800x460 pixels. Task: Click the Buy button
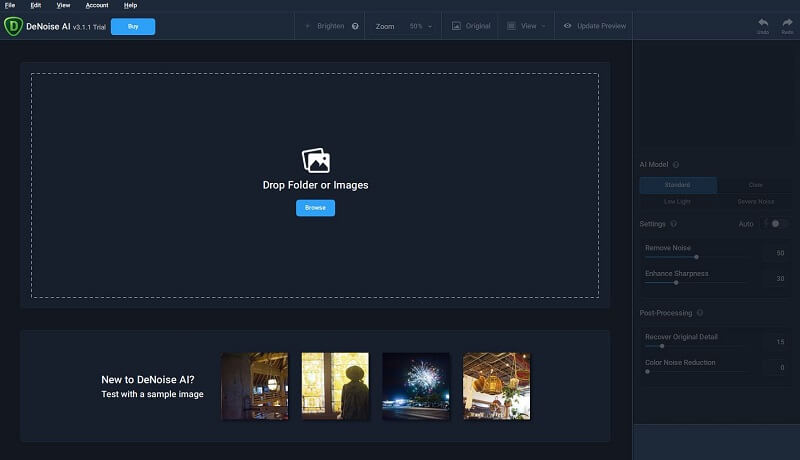coord(133,27)
